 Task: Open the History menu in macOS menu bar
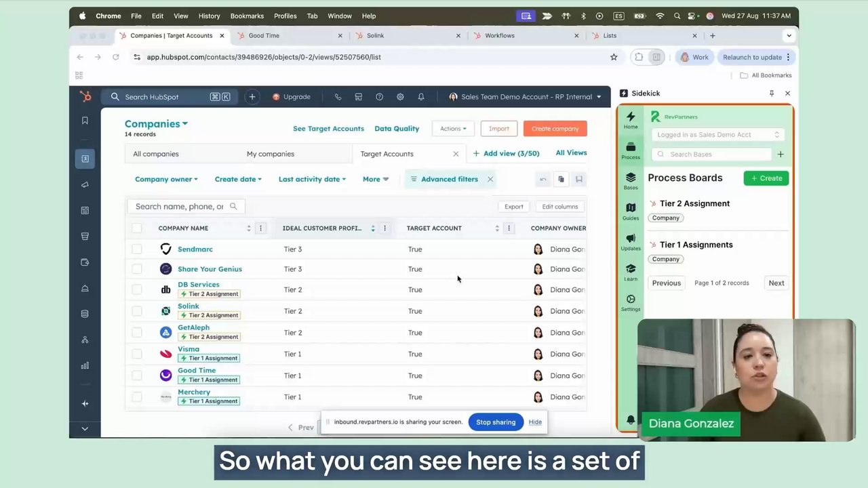tap(209, 16)
